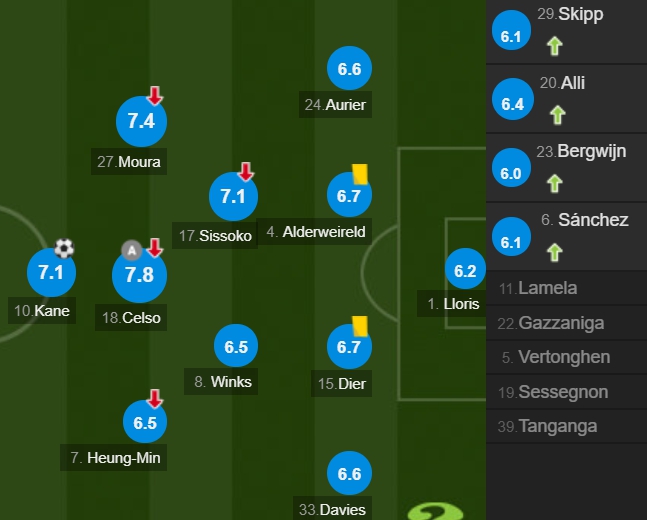Click Dier's yellow card icon
This screenshot has width=647, height=520.
pos(360,326)
